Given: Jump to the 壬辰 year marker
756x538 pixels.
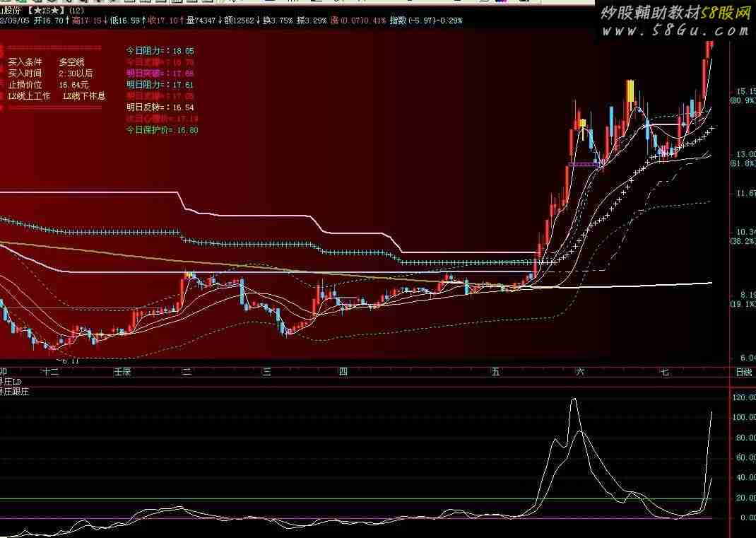Looking at the screenshot, I should 122,372.
